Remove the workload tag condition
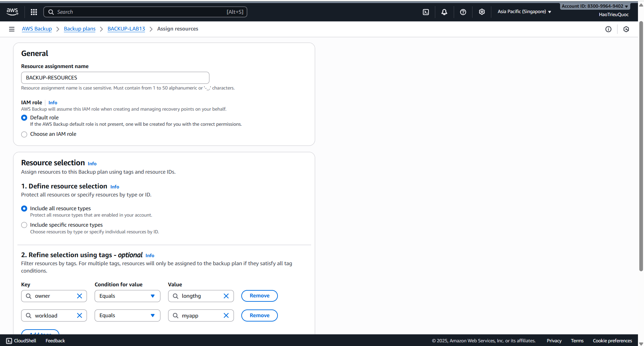The width and height of the screenshot is (644, 346). (x=259, y=315)
